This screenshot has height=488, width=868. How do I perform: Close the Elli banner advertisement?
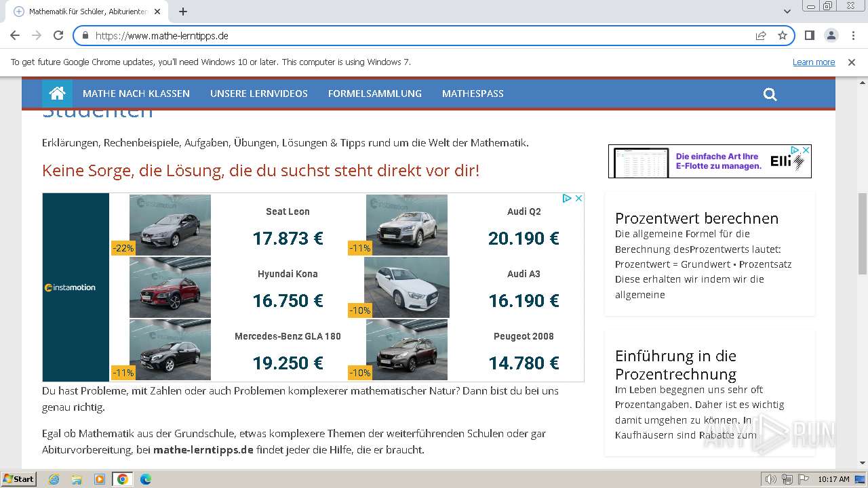point(806,150)
